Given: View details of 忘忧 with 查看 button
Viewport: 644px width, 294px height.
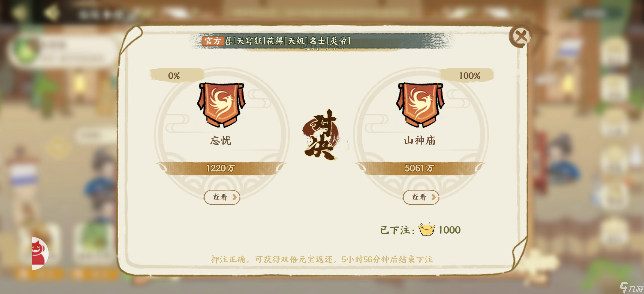Looking at the screenshot, I should 222,197.
